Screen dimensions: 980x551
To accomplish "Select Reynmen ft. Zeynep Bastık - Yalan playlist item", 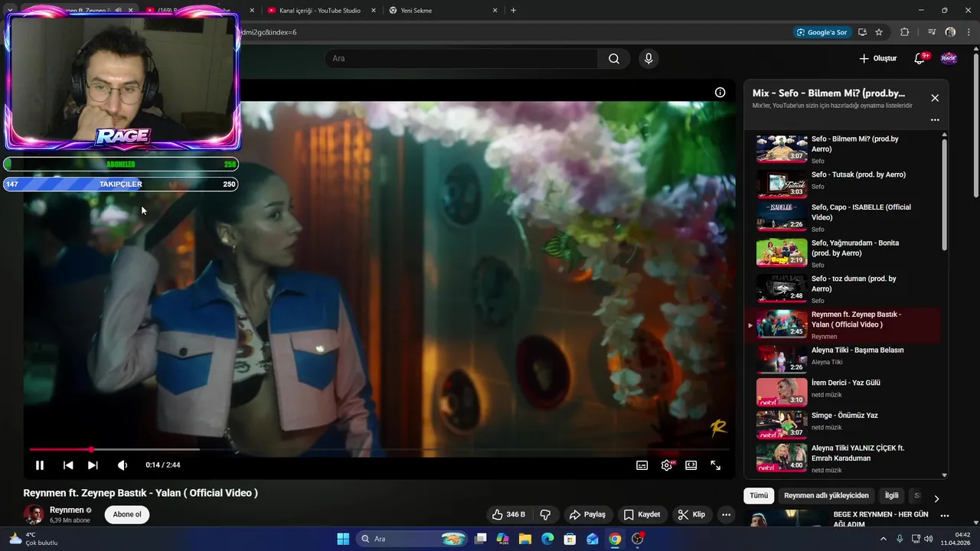I will click(842, 325).
